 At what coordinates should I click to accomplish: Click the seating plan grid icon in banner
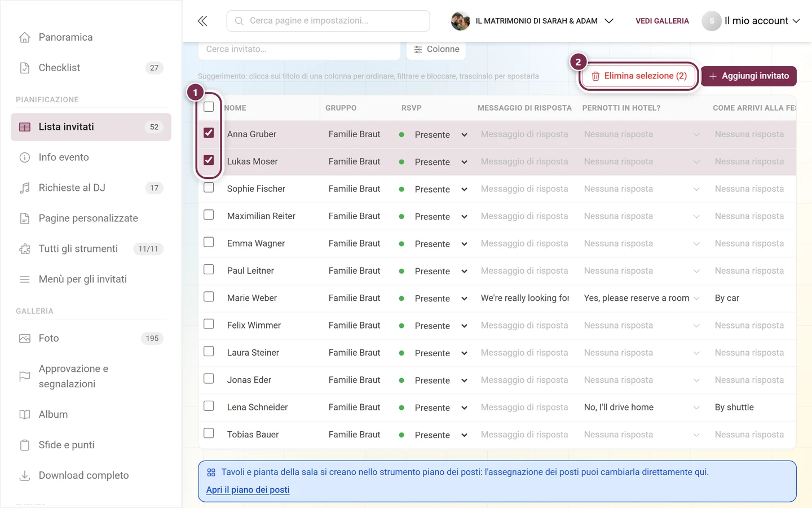click(x=211, y=472)
